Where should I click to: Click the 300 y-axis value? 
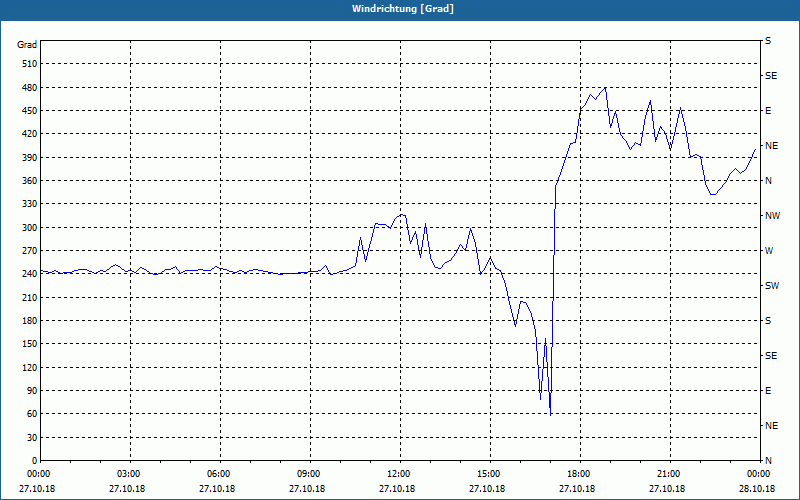click(30, 227)
